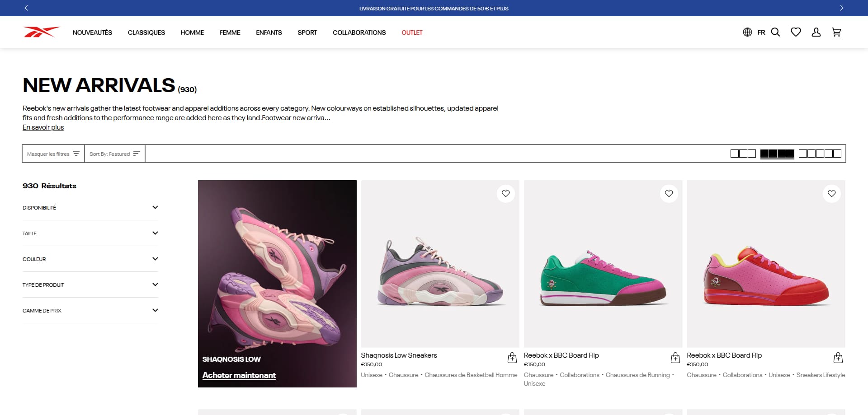
Task: Open the Sport menu
Action: pyautogui.click(x=307, y=33)
